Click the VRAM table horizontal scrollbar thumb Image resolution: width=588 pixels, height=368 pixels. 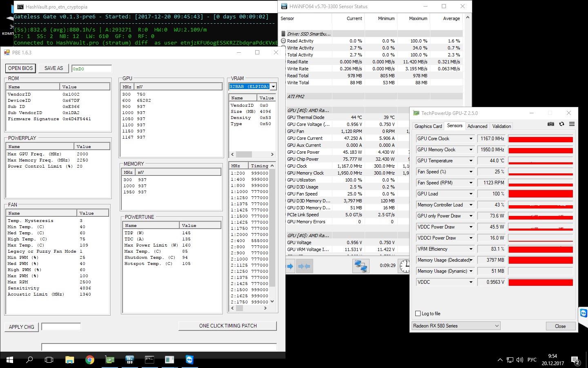click(x=244, y=154)
